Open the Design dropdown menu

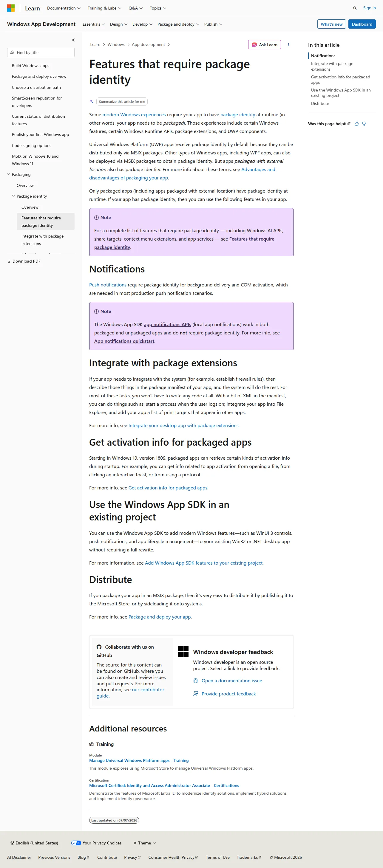(119, 24)
